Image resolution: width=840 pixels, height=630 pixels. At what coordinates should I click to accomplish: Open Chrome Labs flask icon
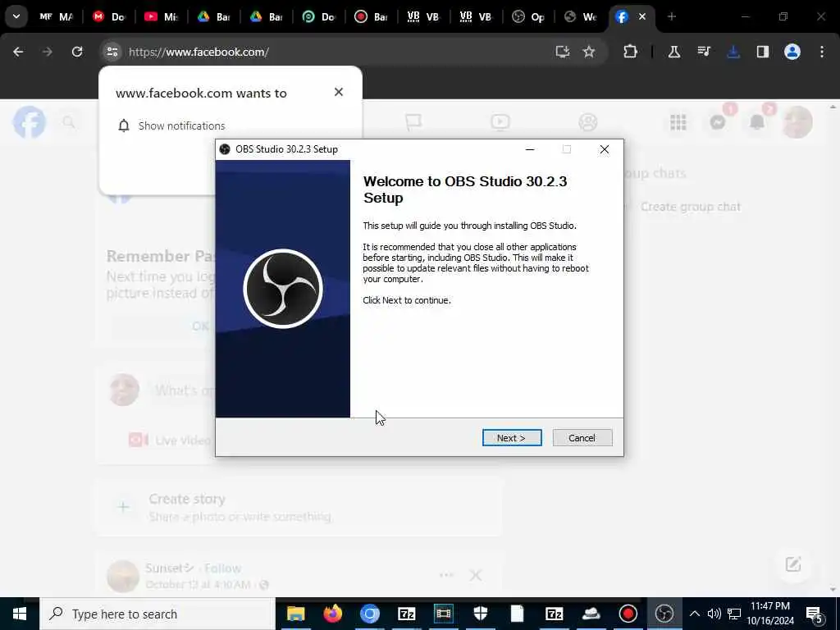click(x=674, y=52)
